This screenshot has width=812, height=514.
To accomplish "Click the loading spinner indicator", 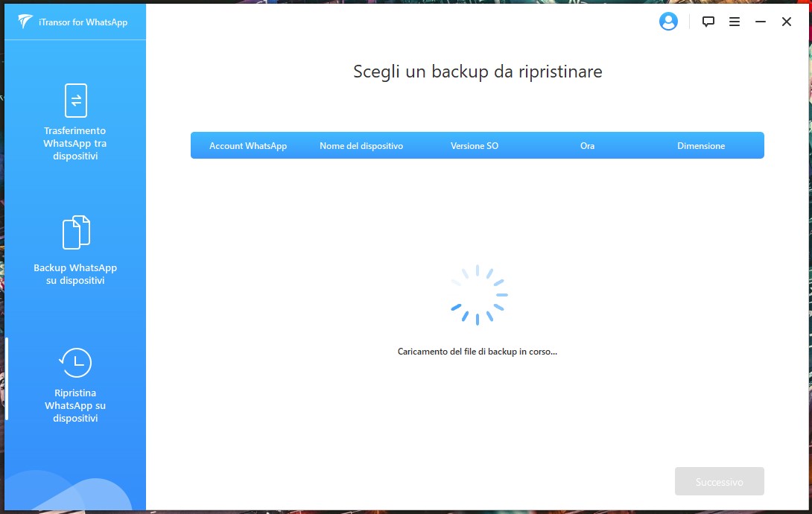I will [x=478, y=295].
